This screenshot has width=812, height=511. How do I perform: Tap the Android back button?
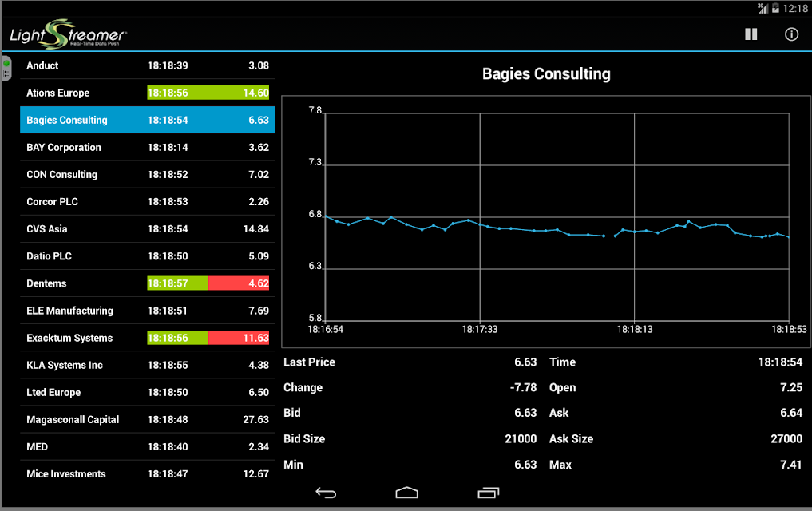click(x=326, y=493)
